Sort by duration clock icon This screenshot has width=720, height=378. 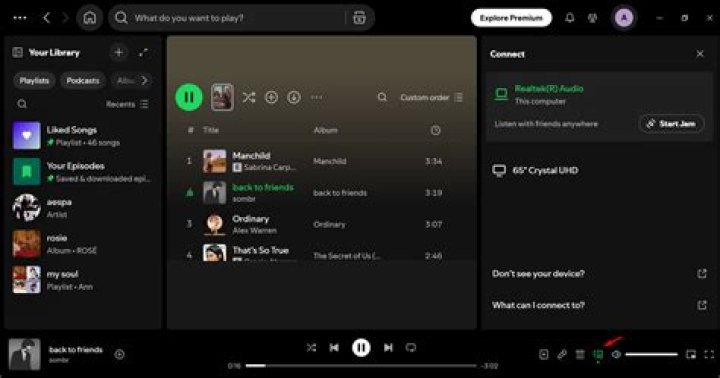point(435,130)
